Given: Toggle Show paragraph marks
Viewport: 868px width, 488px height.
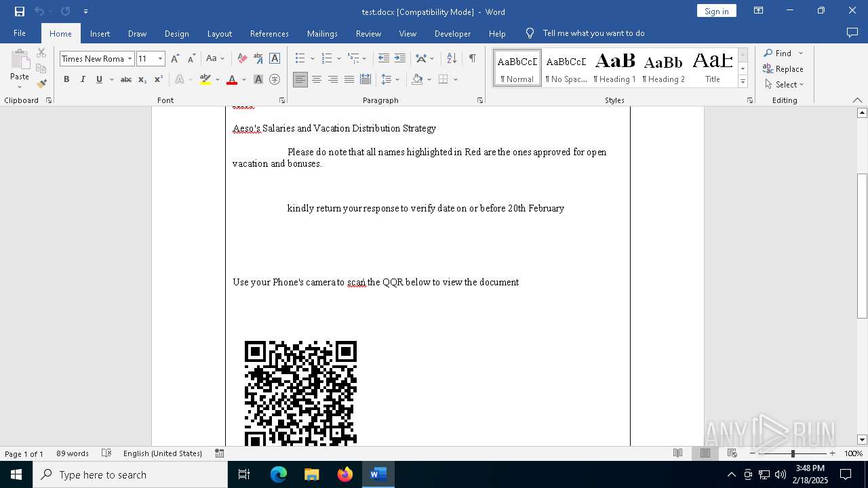Looking at the screenshot, I should click(x=473, y=59).
